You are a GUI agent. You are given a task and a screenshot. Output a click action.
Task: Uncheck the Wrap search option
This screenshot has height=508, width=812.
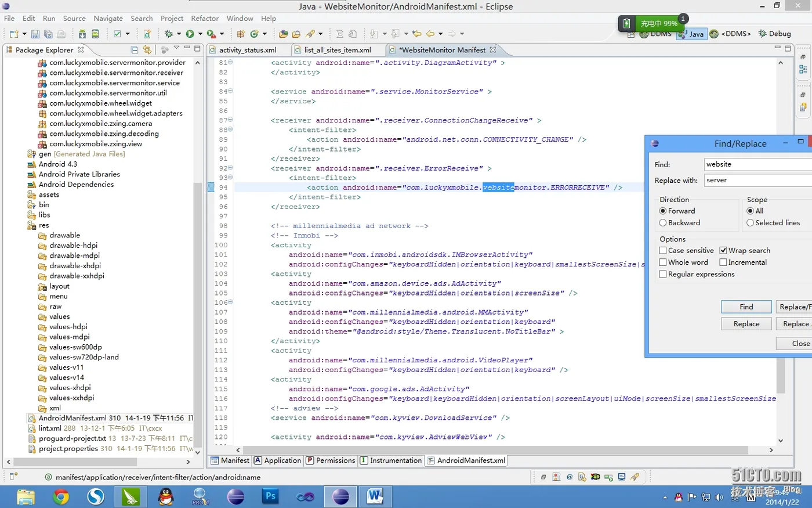tap(723, 251)
